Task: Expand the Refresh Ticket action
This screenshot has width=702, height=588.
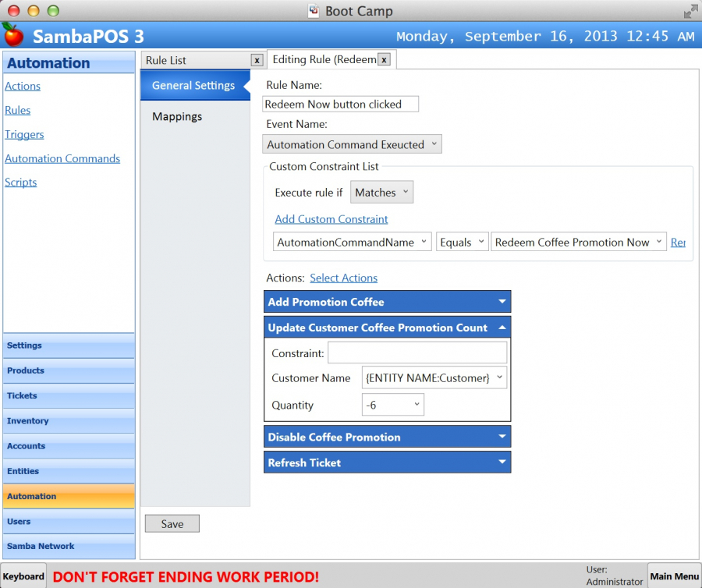Action: click(502, 462)
